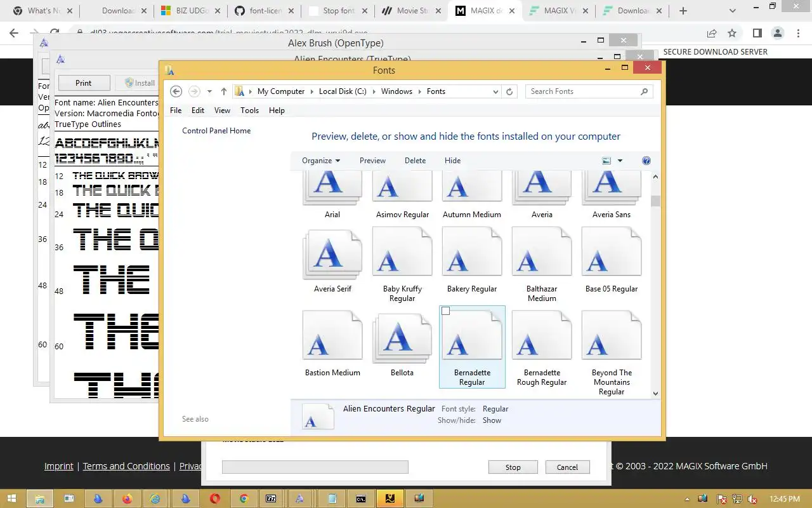Click the scroll down arrow in font list
This screenshot has width=812, height=508.
(x=656, y=394)
